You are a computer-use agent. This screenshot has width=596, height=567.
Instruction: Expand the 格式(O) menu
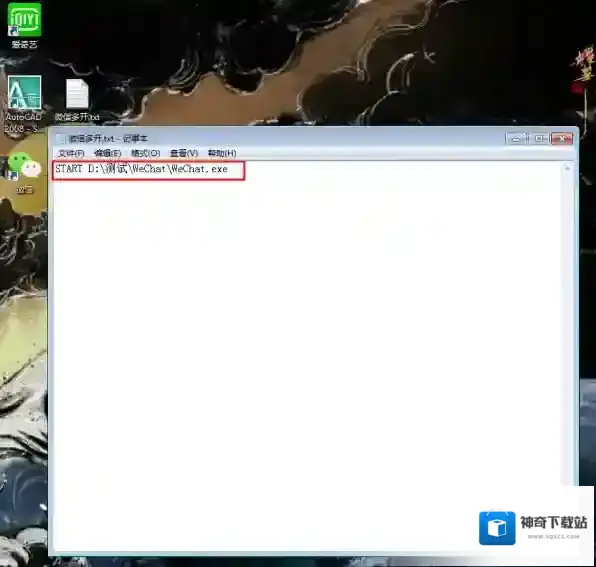point(145,153)
